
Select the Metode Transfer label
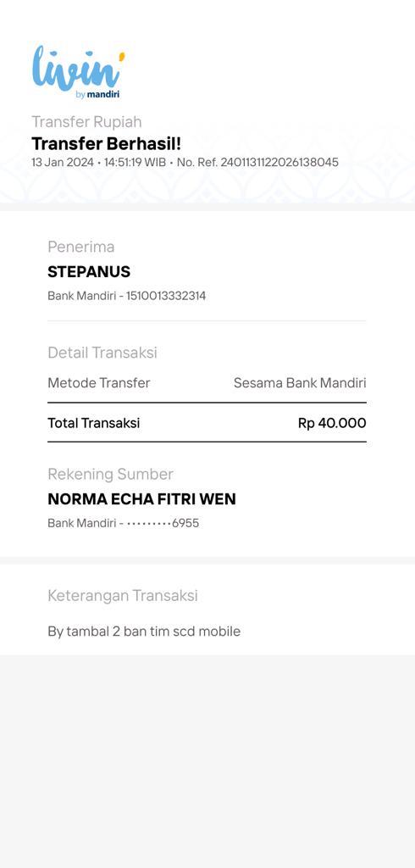point(98,383)
